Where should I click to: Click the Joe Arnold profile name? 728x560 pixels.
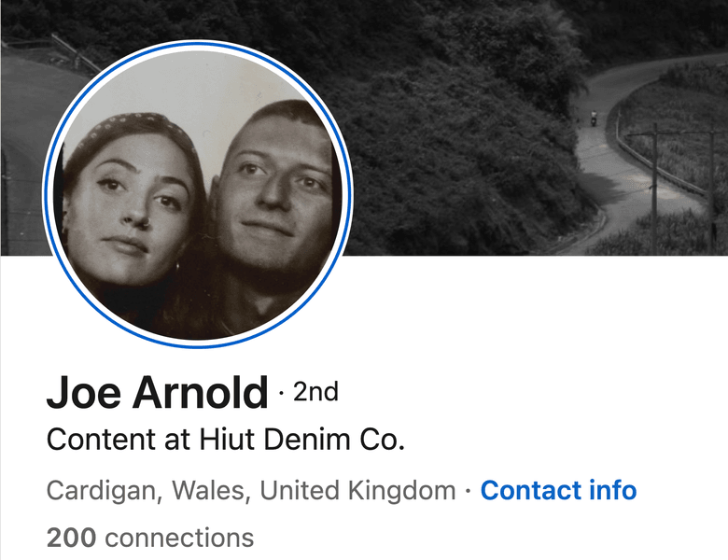tap(158, 393)
